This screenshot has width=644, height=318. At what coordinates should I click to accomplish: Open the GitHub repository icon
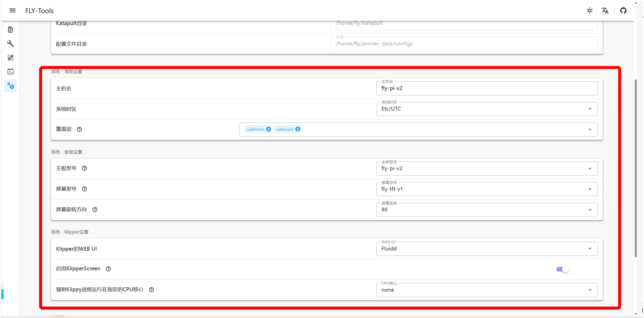623,11
